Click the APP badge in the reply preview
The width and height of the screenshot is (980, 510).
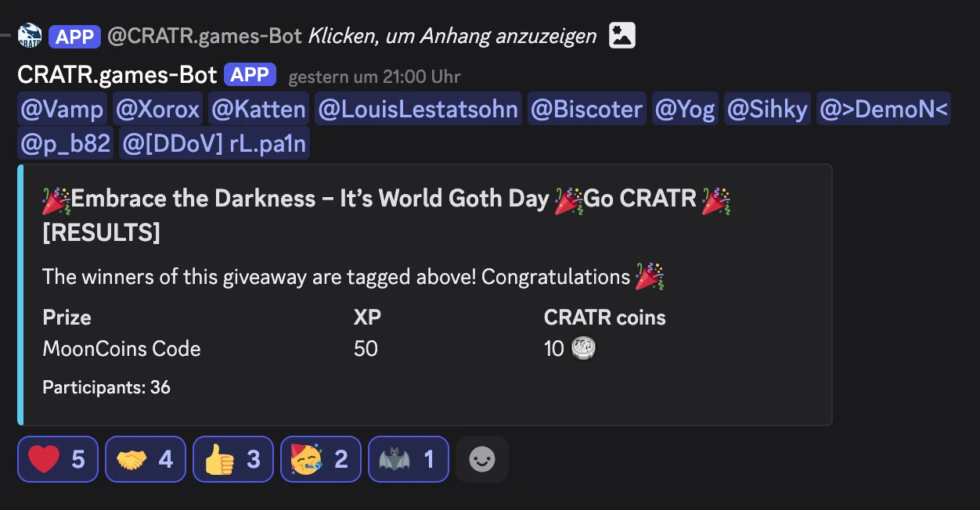(x=74, y=36)
